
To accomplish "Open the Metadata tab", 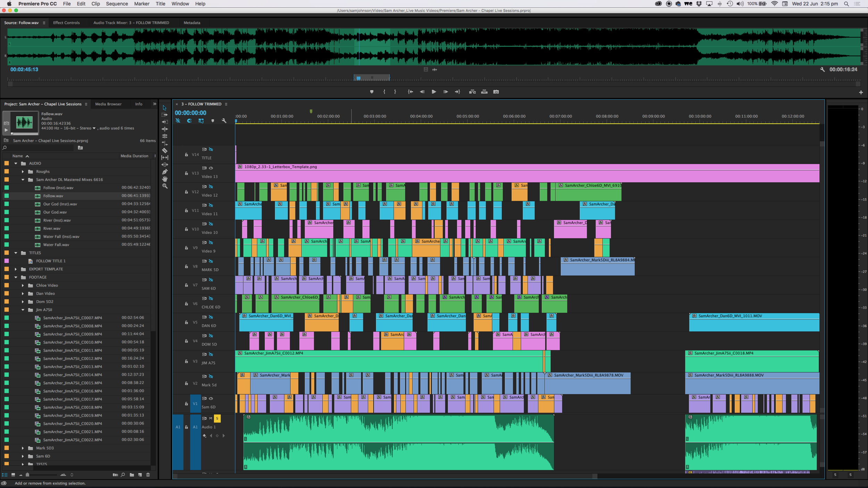I will [x=192, y=23].
